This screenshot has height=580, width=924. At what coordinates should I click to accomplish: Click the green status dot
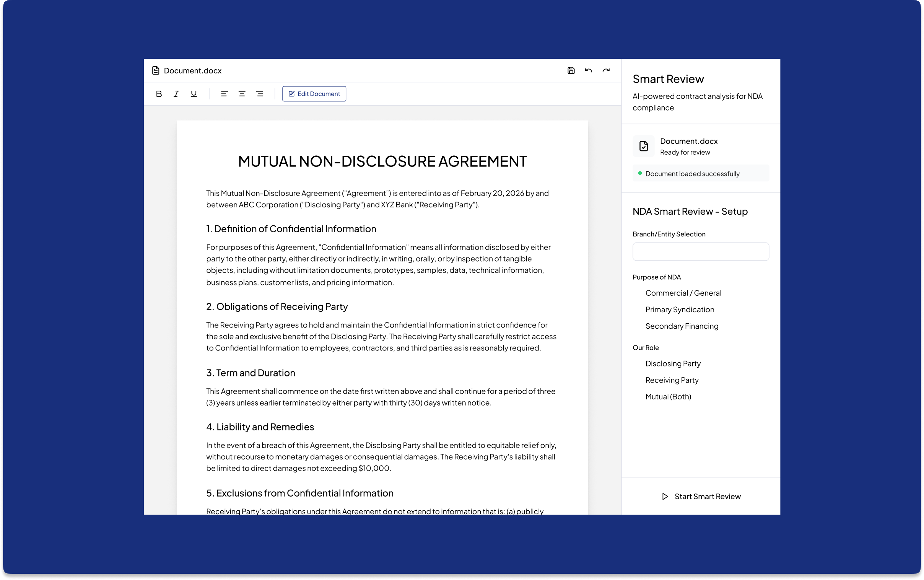click(x=640, y=173)
